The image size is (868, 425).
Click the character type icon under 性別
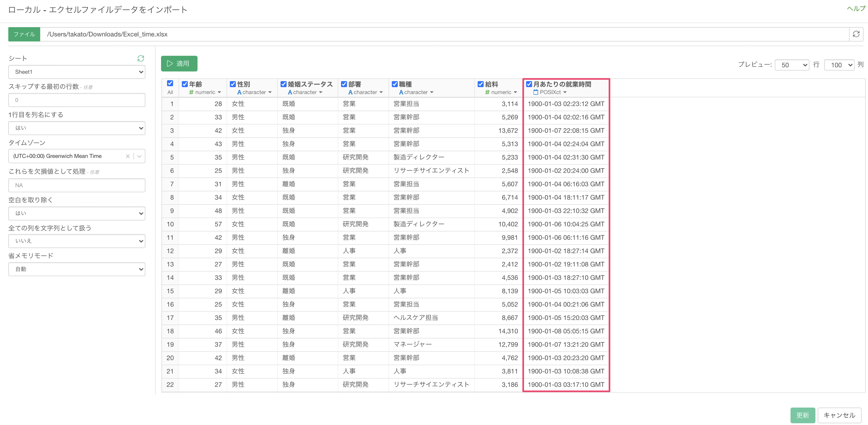(x=239, y=92)
